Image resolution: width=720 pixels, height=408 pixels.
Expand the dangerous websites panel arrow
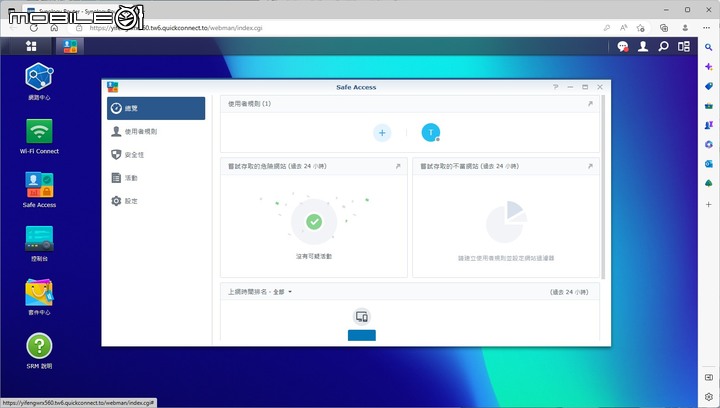398,166
